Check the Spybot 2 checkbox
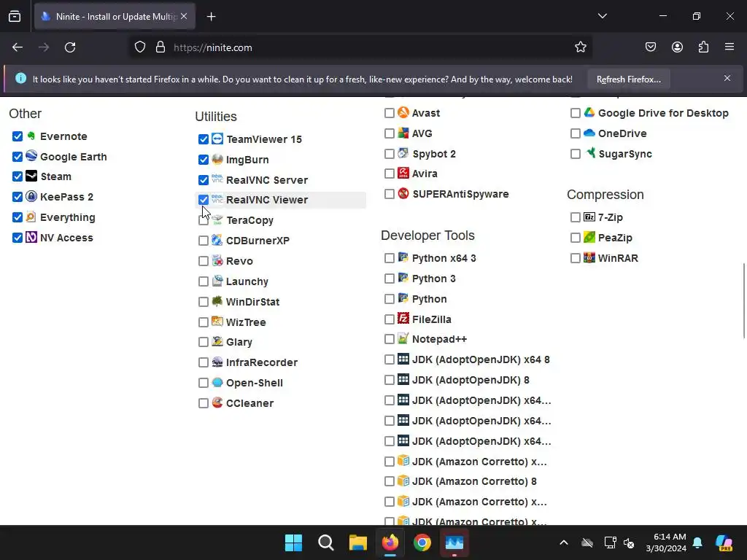The height and width of the screenshot is (560, 747). coord(390,154)
